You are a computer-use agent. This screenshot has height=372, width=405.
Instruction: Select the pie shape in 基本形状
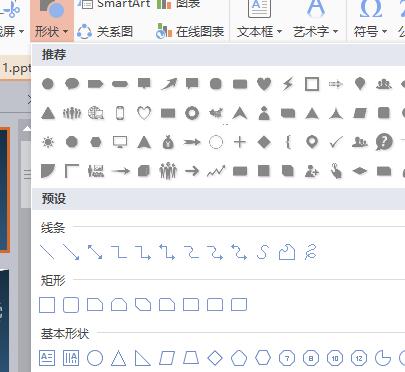(383, 358)
